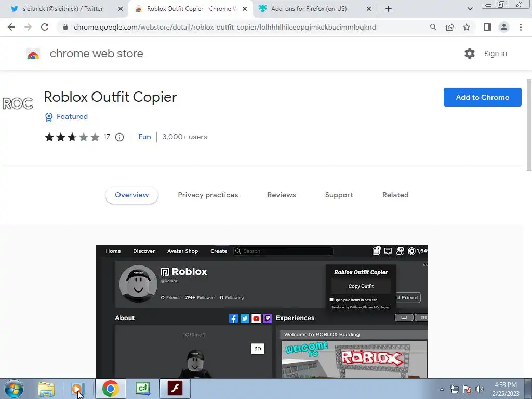Open the Action Center flag icon
Viewport: 532px width, 399px height.
[467, 389]
